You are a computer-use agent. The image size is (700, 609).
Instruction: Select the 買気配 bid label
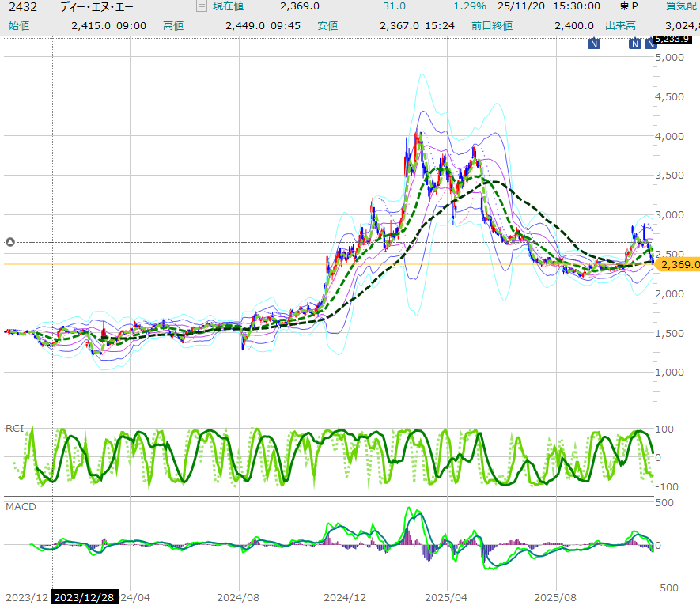(681, 6)
